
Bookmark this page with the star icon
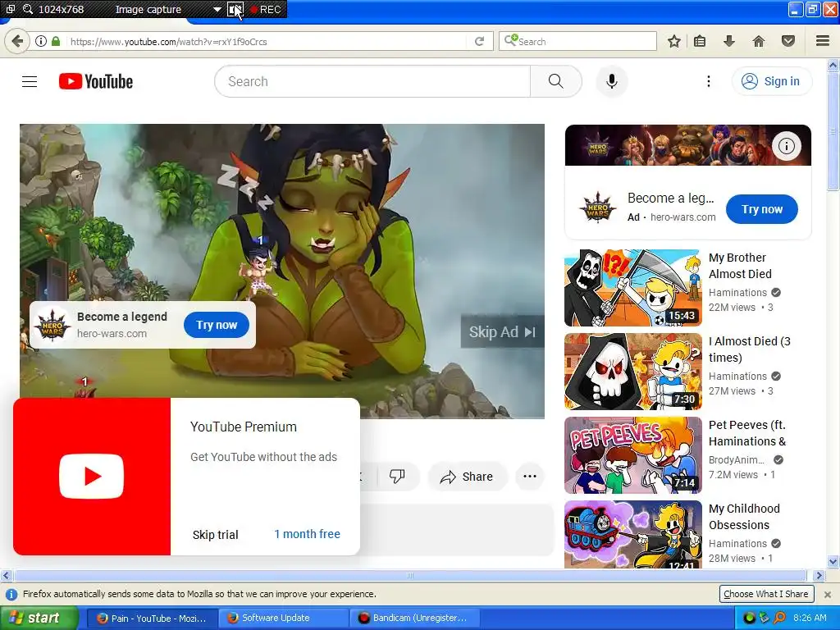tap(674, 41)
